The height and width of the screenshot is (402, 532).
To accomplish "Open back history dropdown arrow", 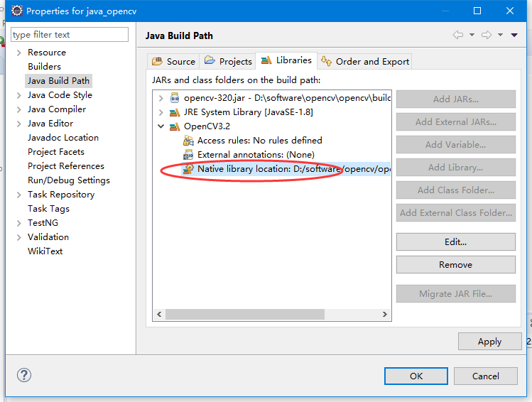I will [472, 35].
